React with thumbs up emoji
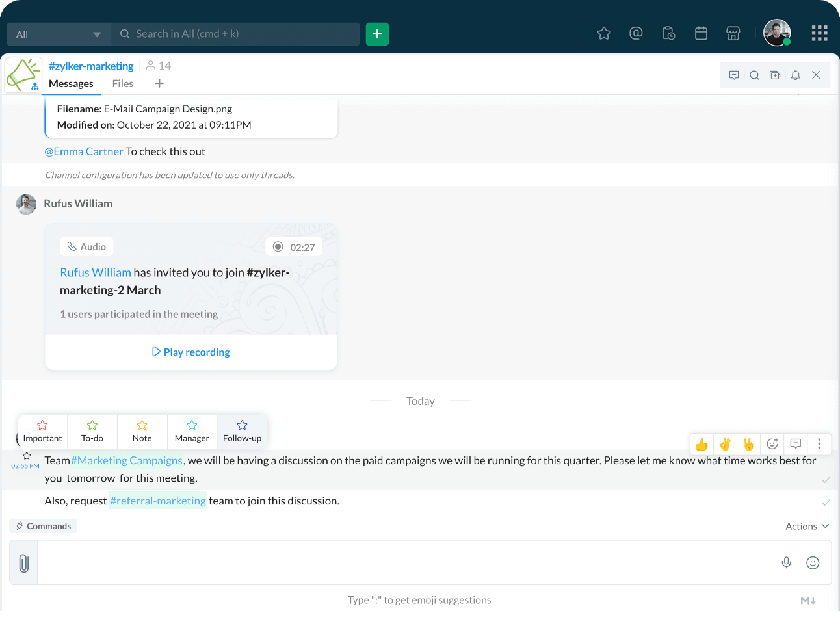Image resolution: width=840 pixels, height=628 pixels. tap(702, 444)
